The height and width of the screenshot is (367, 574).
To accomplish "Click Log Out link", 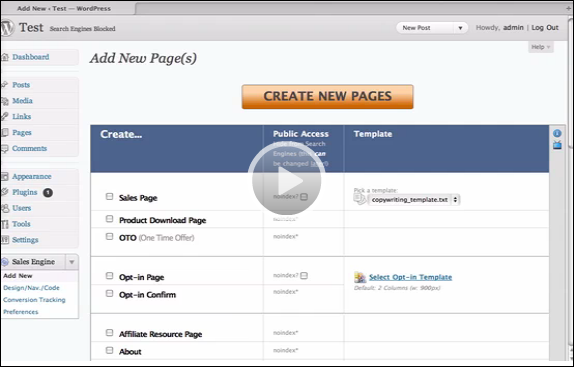I will (545, 28).
